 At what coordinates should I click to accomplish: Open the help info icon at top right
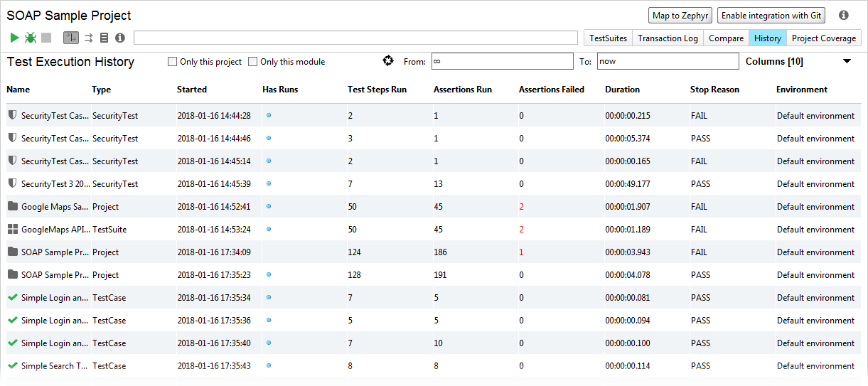click(x=844, y=15)
